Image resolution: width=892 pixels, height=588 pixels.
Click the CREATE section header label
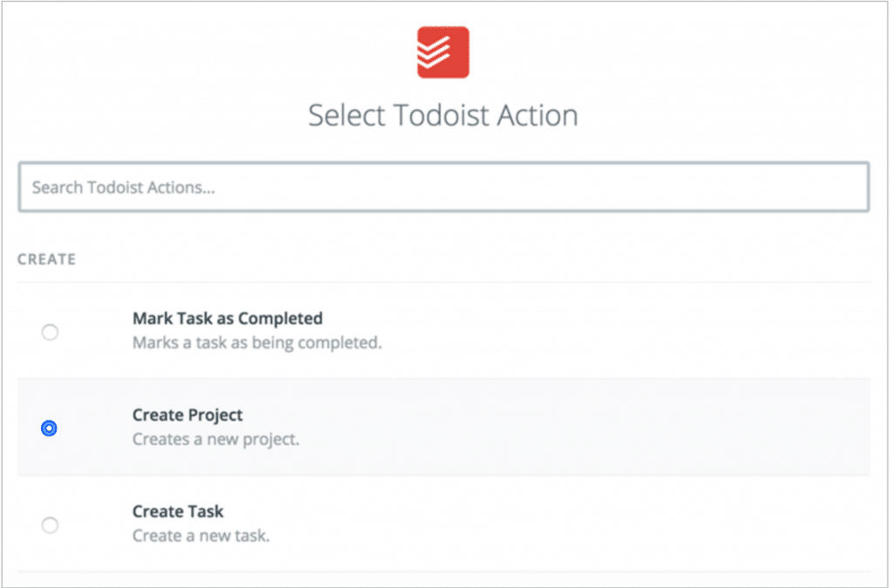46,260
